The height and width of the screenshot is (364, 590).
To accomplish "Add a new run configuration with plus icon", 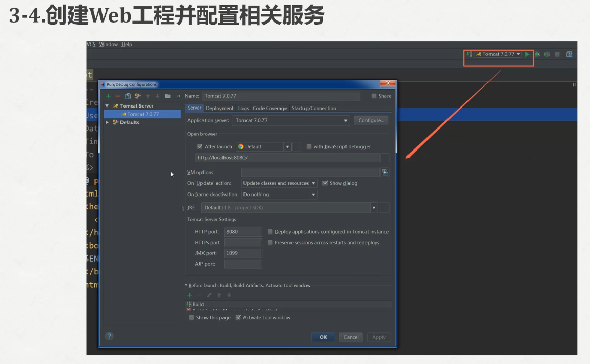I will 108,96.
